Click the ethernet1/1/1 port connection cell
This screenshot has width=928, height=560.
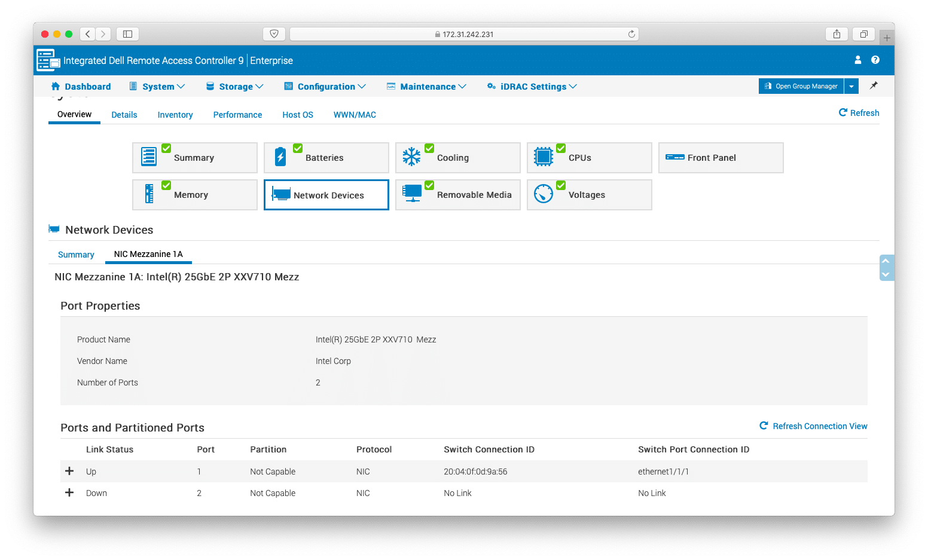tap(663, 472)
